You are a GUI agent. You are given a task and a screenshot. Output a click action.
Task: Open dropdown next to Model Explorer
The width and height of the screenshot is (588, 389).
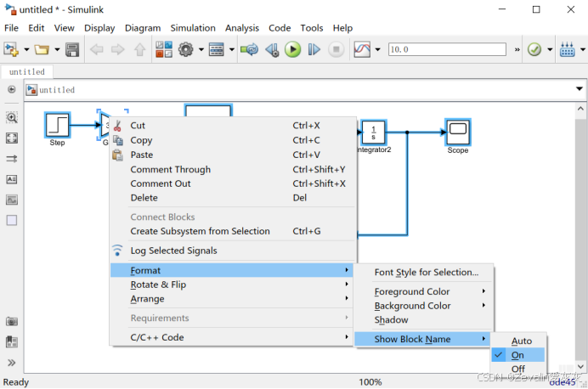(232, 49)
